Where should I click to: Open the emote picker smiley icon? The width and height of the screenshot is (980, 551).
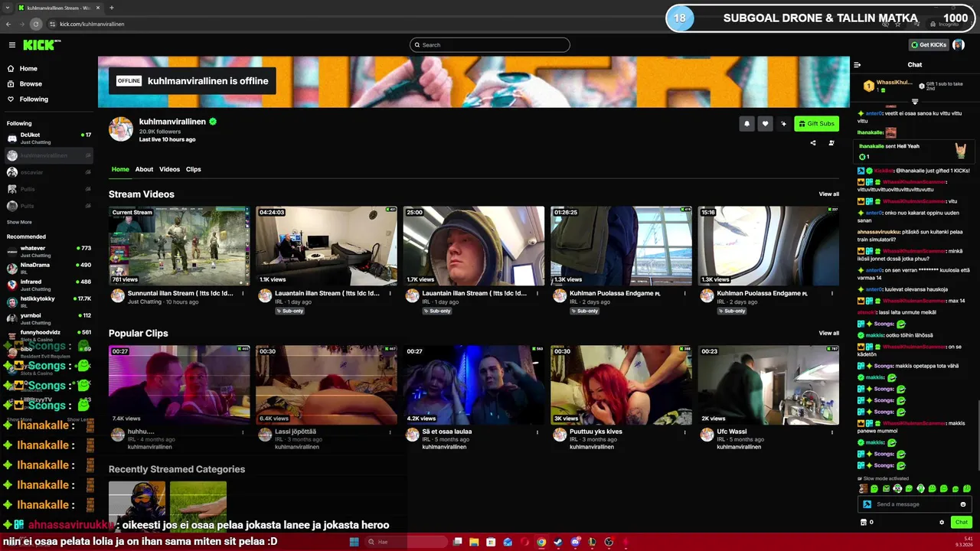963,504
